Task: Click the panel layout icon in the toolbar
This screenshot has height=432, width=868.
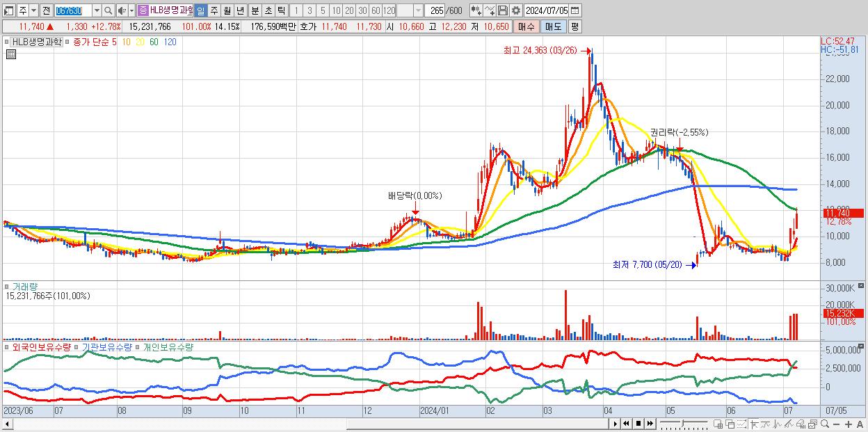Action: click(9, 10)
